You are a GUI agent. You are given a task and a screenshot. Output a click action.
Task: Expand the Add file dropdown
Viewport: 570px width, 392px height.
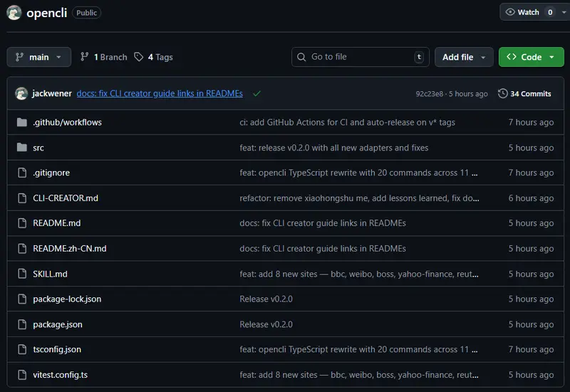(x=464, y=57)
